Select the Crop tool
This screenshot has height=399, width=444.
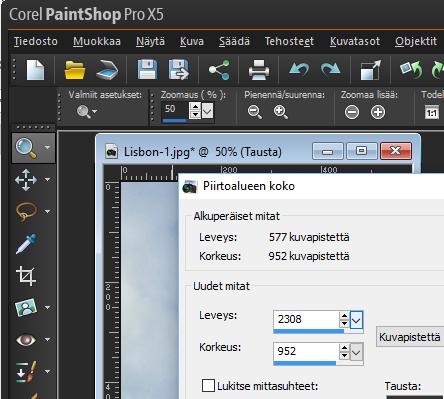click(x=26, y=276)
